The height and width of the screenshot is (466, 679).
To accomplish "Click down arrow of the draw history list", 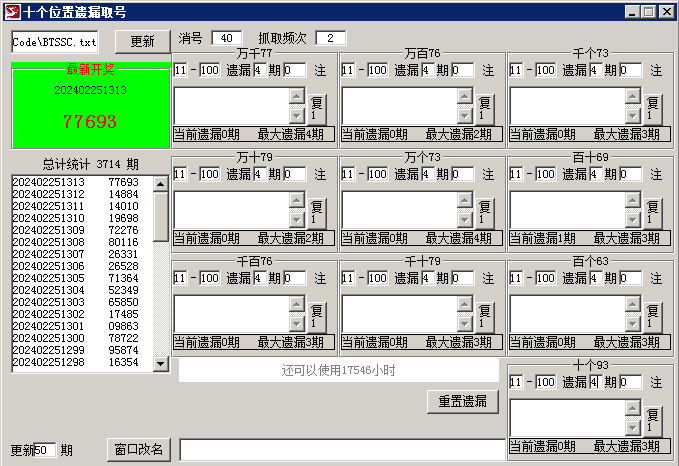I will [x=160, y=365].
